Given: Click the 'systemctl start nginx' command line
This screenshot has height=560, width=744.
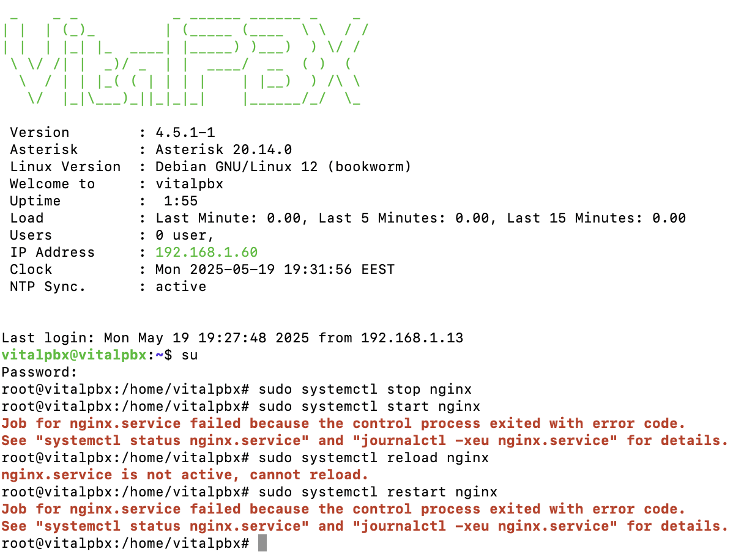Looking at the screenshot, I should (240, 407).
